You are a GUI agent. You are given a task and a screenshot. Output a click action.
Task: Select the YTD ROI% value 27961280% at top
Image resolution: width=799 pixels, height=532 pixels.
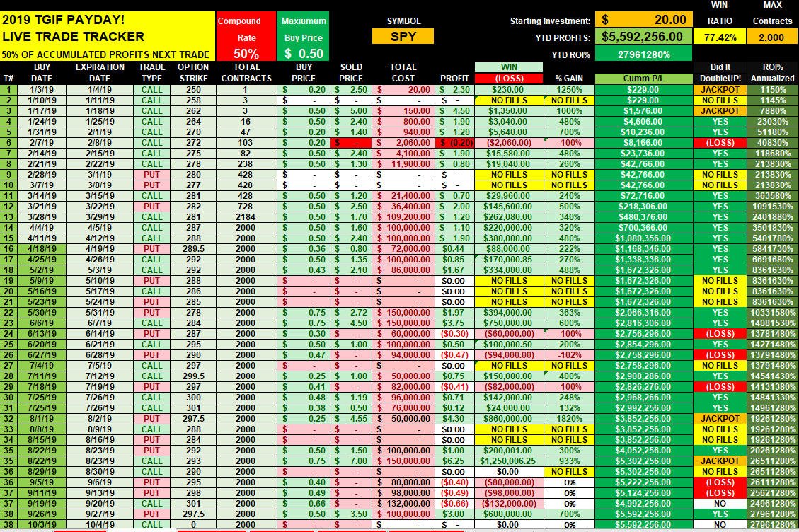click(x=643, y=54)
